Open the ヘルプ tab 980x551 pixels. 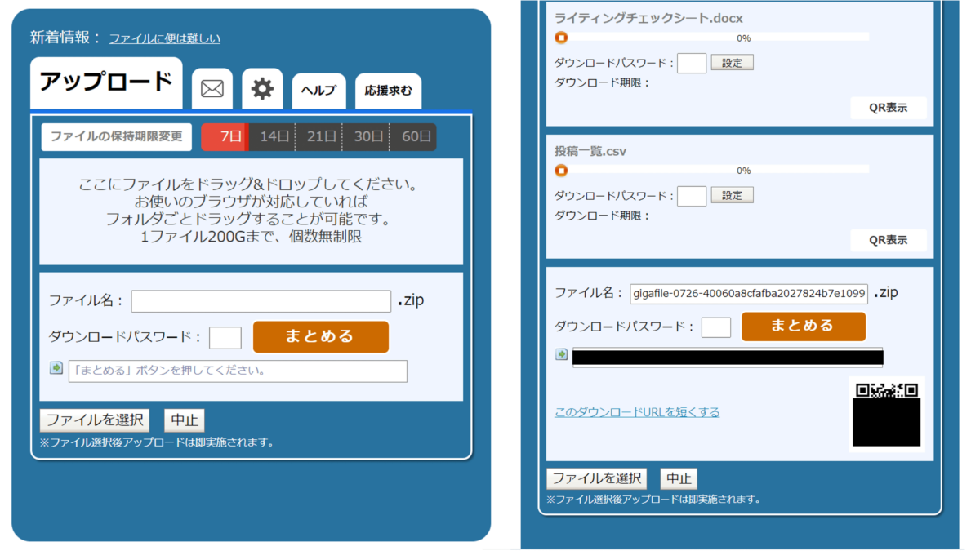(319, 91)
